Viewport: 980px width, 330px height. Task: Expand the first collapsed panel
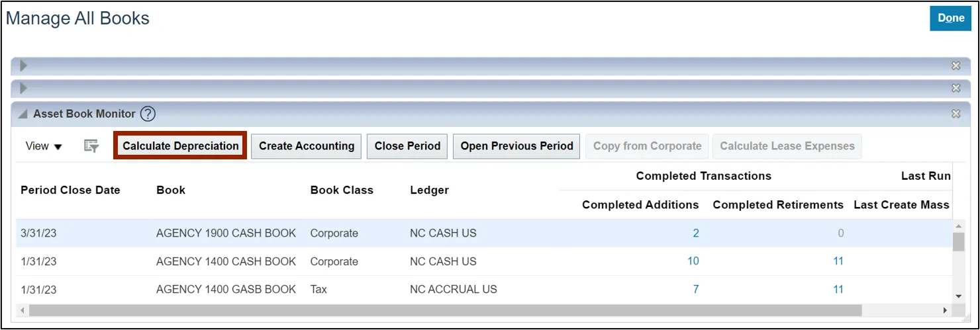[24, 66]
